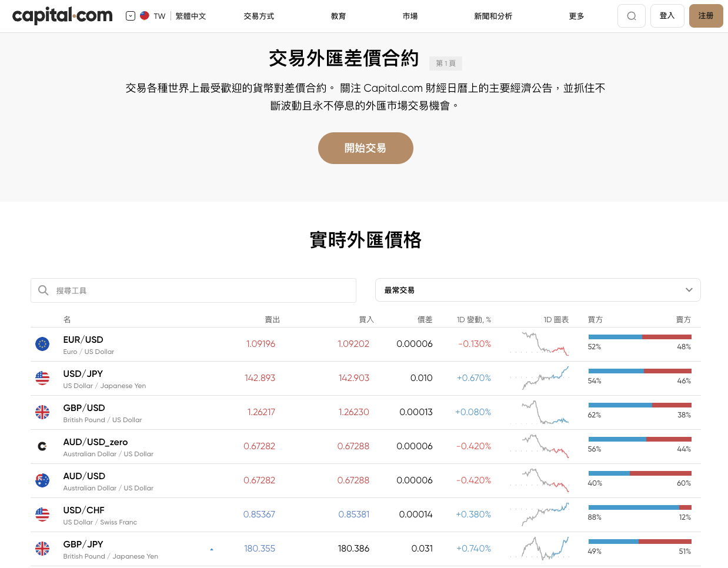Click the GBP/USD buyer-seller sentiment bar
This screenshot has width=728, height=568.
click(640, 405)
